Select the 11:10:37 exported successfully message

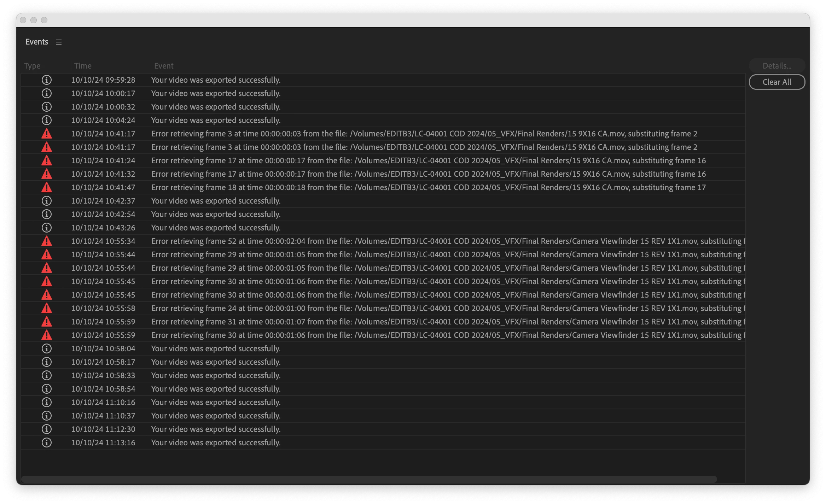tap(216, 416)
